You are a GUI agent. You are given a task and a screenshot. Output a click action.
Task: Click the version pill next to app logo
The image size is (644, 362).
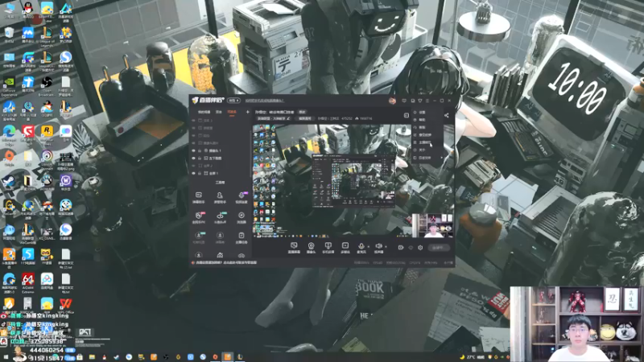click(x=233, y=101)
